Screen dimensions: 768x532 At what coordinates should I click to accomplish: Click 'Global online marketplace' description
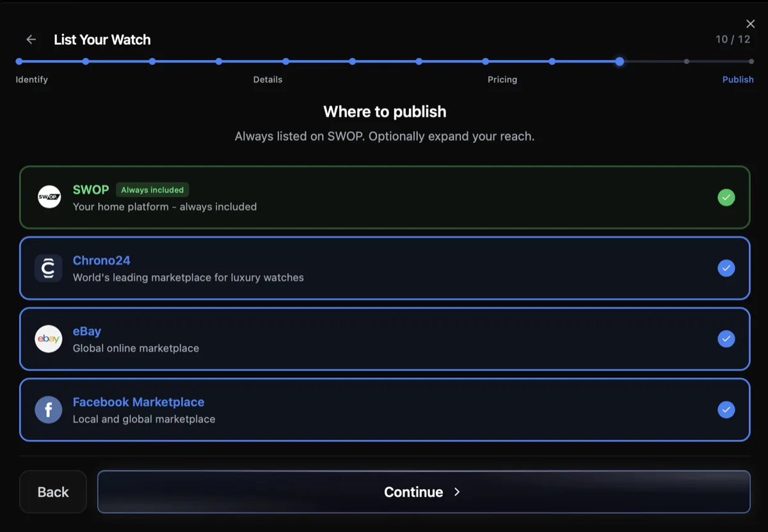click(136, 348)
